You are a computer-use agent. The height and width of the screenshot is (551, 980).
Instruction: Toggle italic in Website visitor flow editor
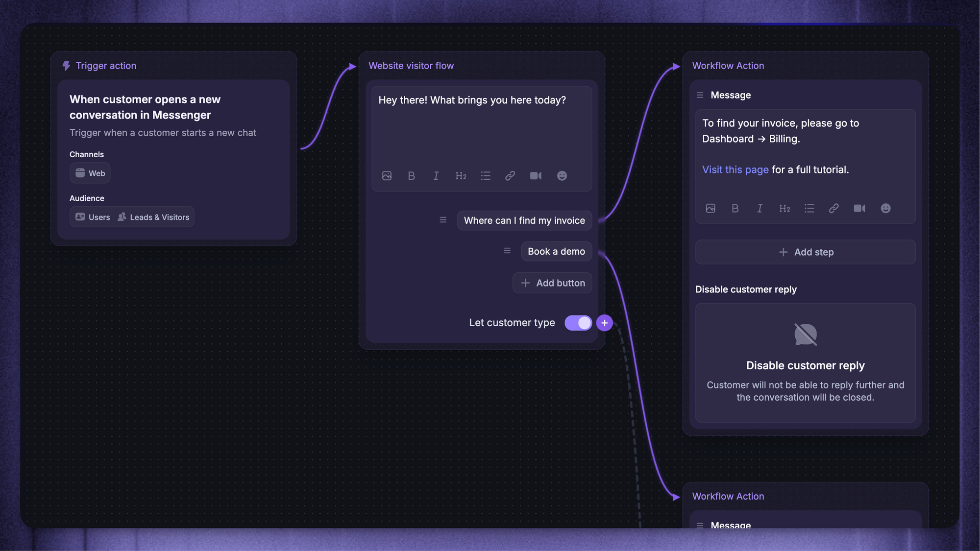[x=436, y=176]
